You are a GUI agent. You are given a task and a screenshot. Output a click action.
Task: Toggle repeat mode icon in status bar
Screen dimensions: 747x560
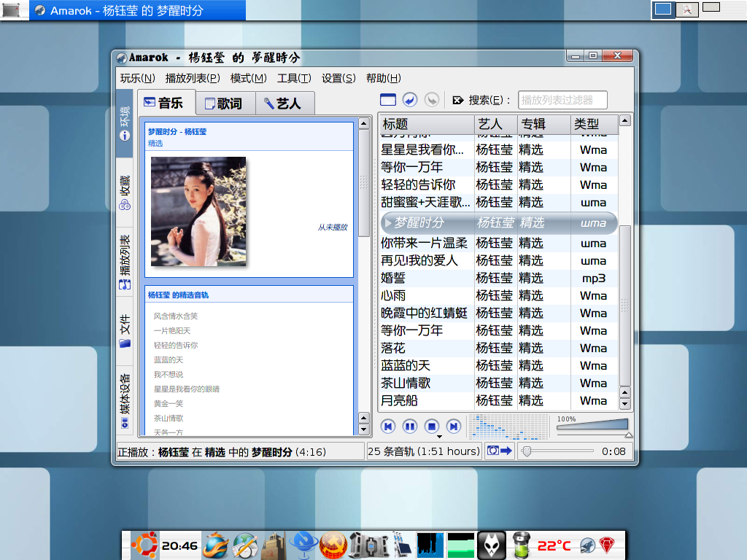point(493,451)
